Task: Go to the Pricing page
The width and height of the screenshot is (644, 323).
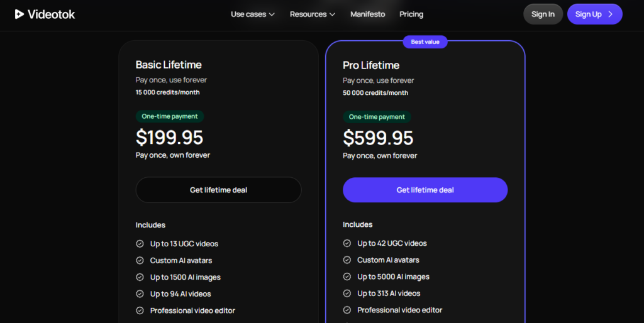Action: [411, 14]
